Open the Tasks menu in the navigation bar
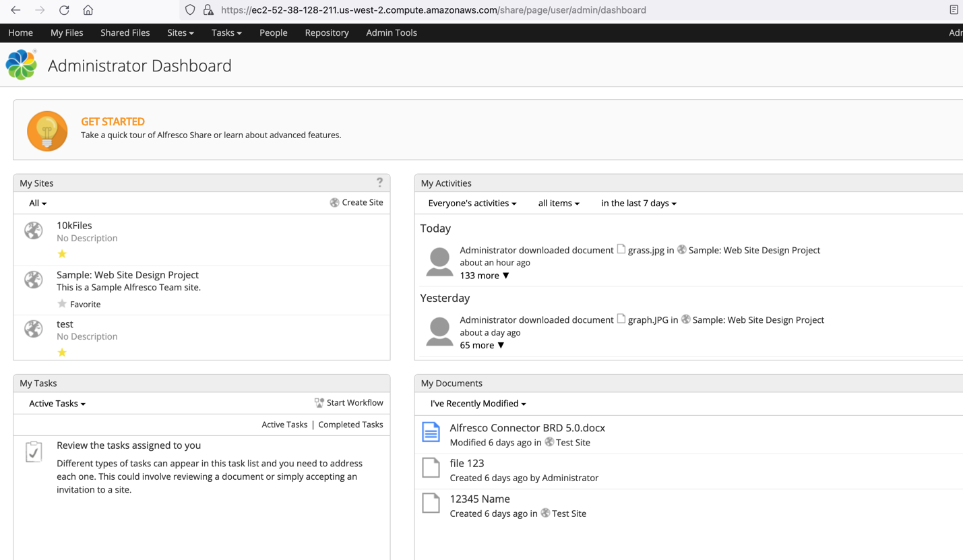The image size is (963, 560). coord(226,32)
